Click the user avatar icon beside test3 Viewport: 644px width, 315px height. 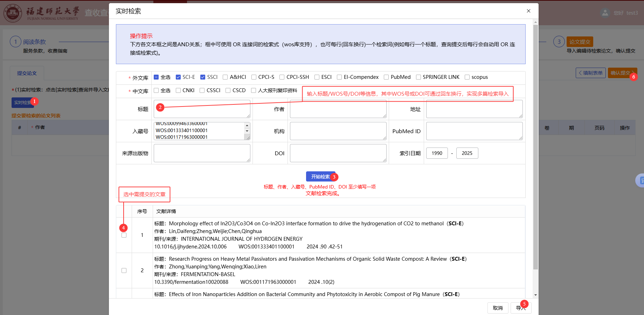[605, 13]
